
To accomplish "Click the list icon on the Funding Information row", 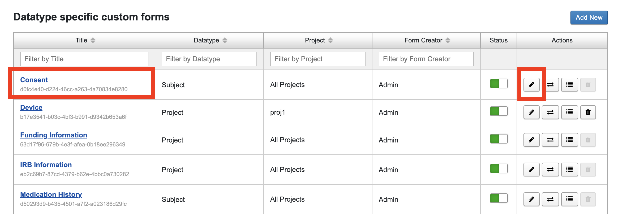I will point(569,140).
